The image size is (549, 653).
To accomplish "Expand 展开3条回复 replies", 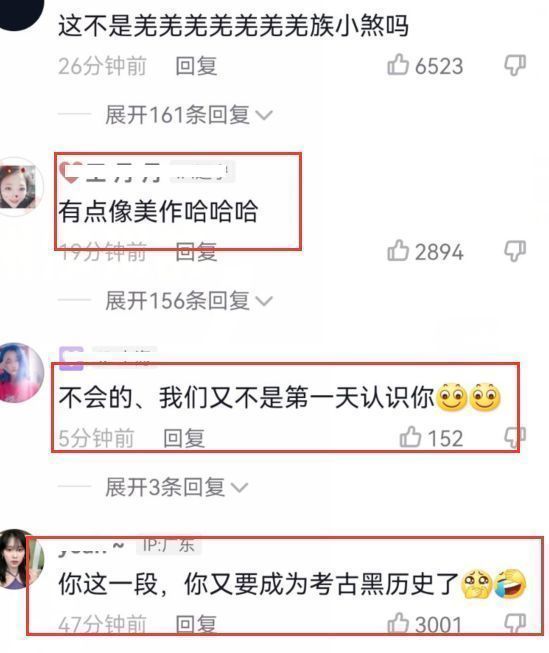I will pyautogui.click(x=177, y=486).
